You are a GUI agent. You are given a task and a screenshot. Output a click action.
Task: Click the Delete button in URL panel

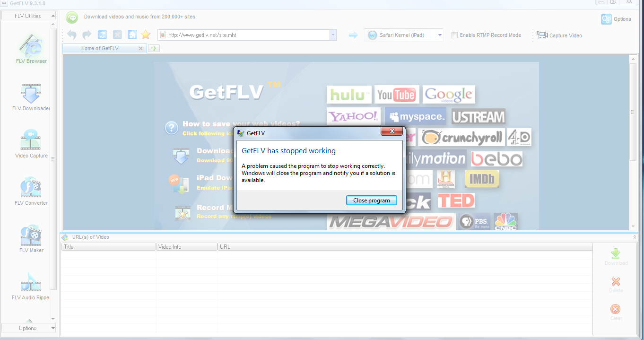pyautogui.click(x=616, y=285)
